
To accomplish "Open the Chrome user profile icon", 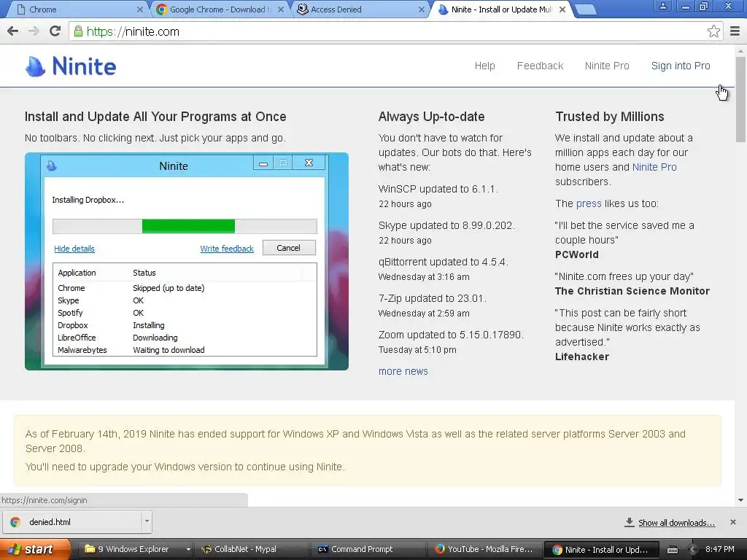I will [x=662, y=6].
